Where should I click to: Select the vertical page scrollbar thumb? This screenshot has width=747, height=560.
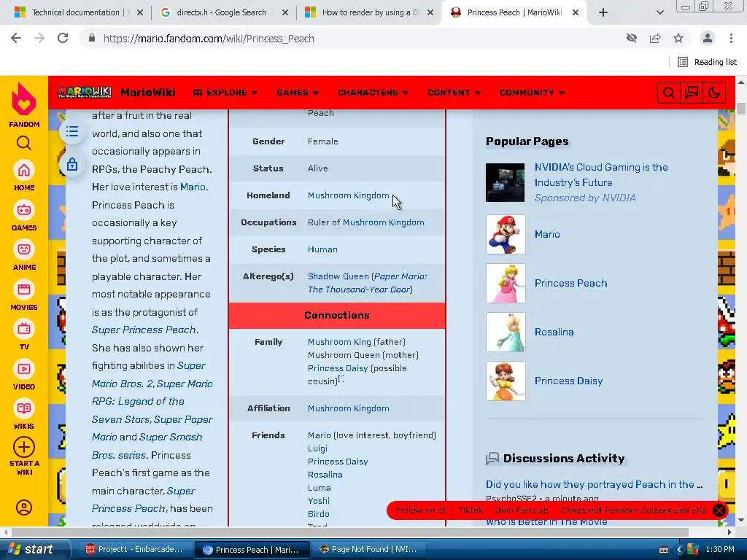click(741, 109)
